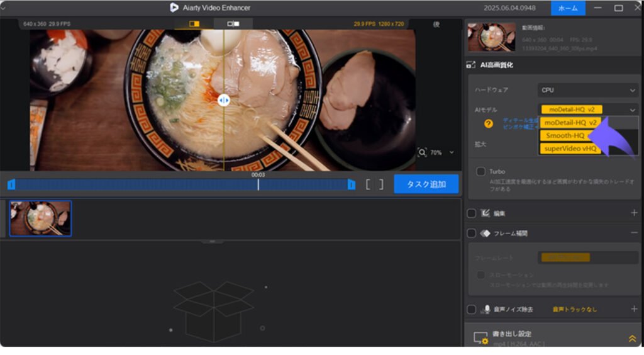644x355 pixels.
Task: Click the AI高画質化 section icon
Action: pyautogui.click(x=470, y=65)
